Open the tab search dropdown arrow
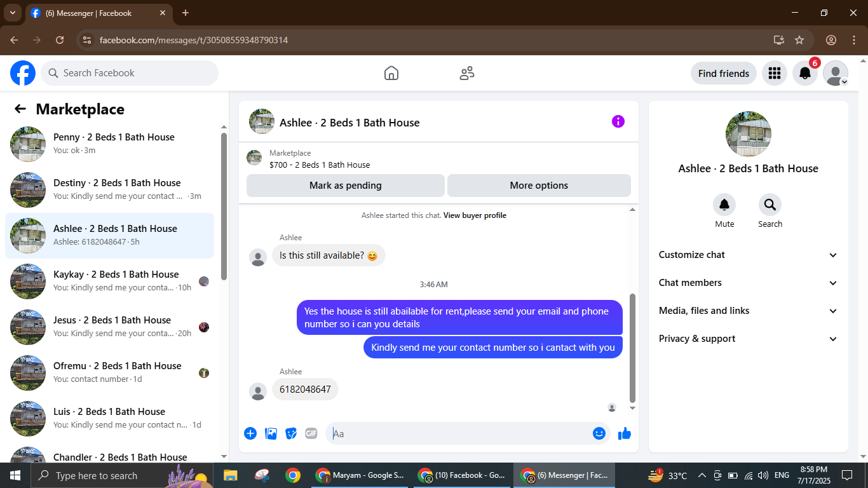Viewport: 868px width, 488px height. 12,13
